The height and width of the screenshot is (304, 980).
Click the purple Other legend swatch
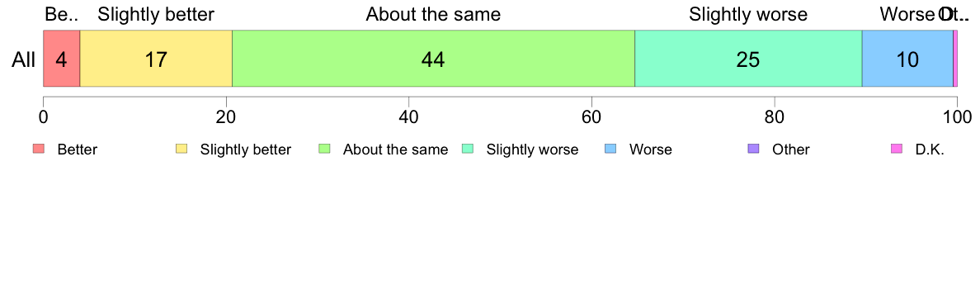[x=754, y=149]
